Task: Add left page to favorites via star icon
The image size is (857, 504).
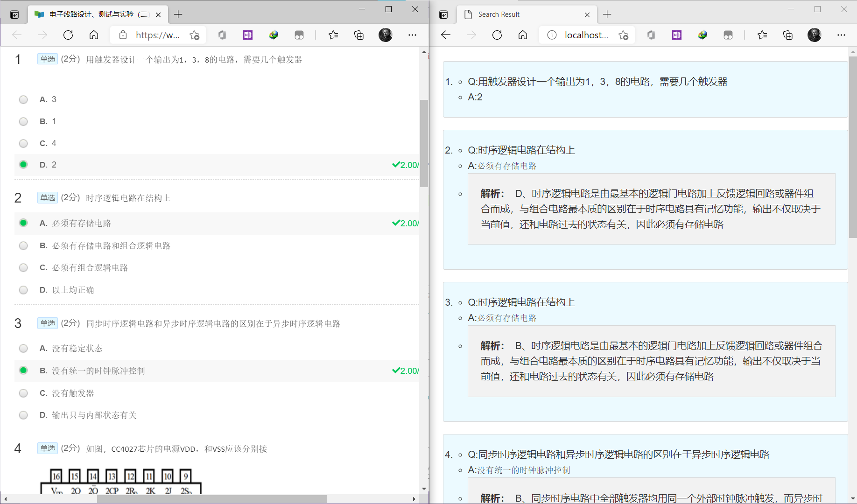Action: pos(195,35)
